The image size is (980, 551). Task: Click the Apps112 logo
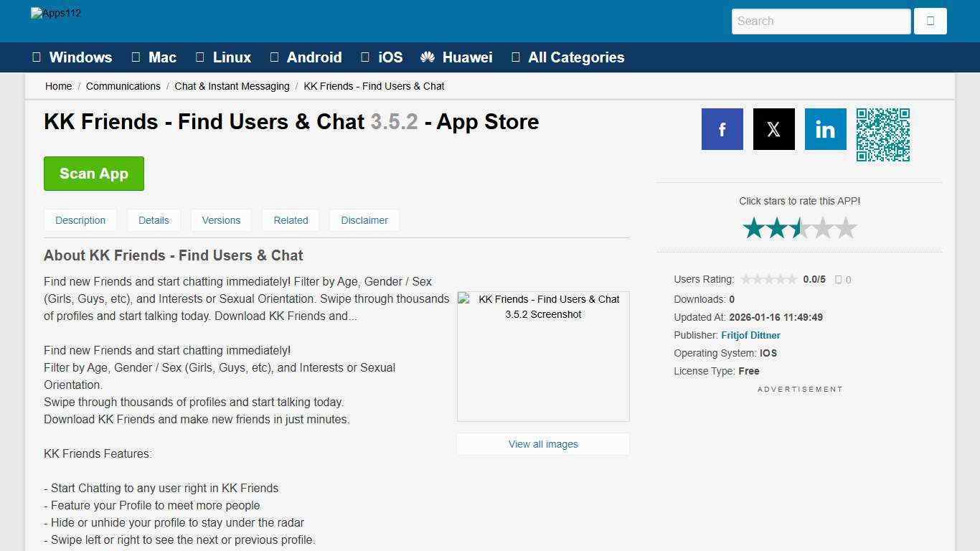pyautogui.click(x=55, y=13)
